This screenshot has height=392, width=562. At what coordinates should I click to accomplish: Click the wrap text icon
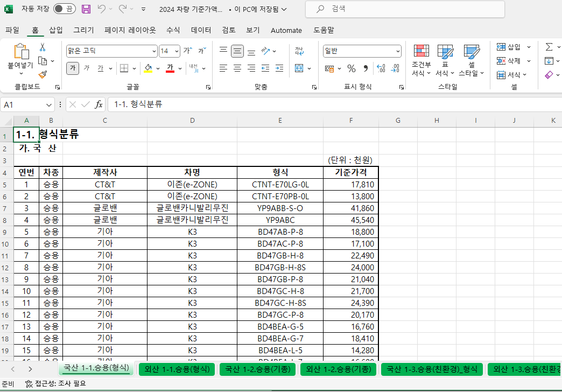299,51
